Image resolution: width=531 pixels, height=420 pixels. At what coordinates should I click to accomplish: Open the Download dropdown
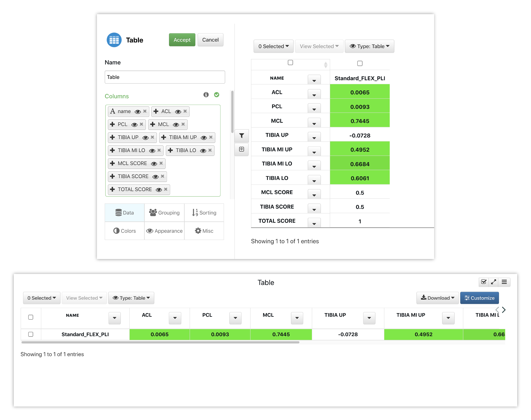[x=437, y=298]
